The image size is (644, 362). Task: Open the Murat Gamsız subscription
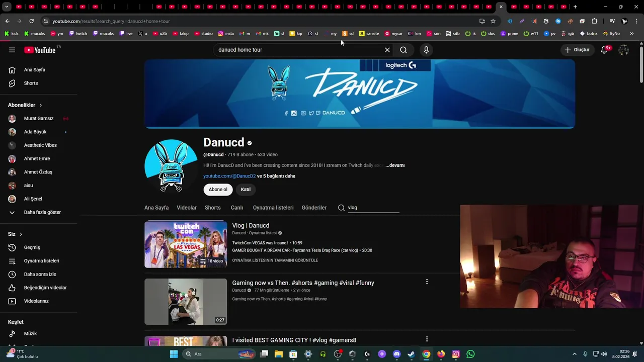click(39, 119)
